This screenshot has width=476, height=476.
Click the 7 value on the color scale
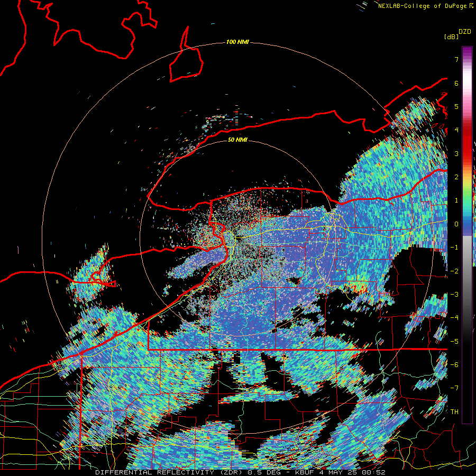(456, 59)
